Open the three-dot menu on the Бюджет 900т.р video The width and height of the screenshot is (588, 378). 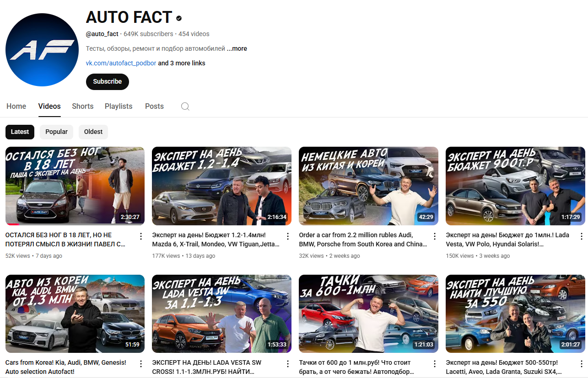click(581, 236)
